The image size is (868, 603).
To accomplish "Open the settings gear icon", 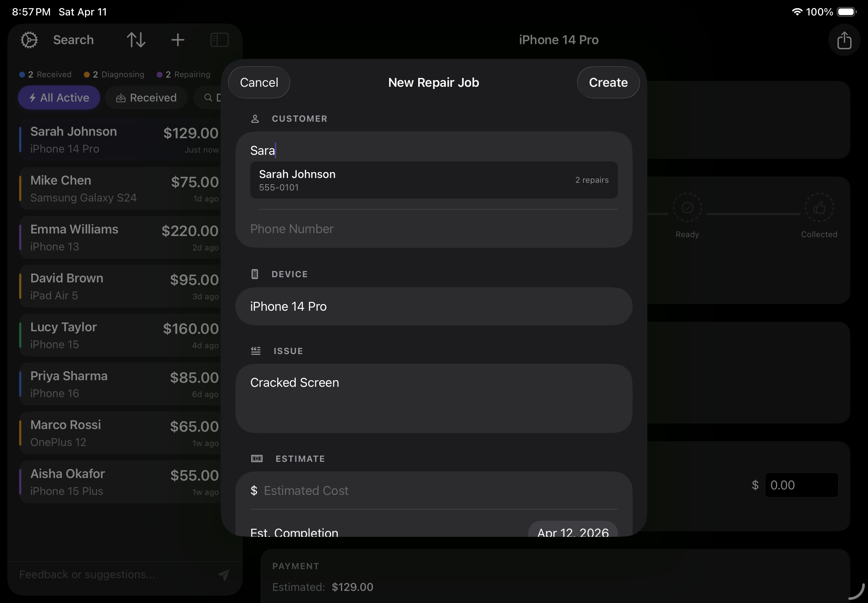I will click(x=29, y=39).
